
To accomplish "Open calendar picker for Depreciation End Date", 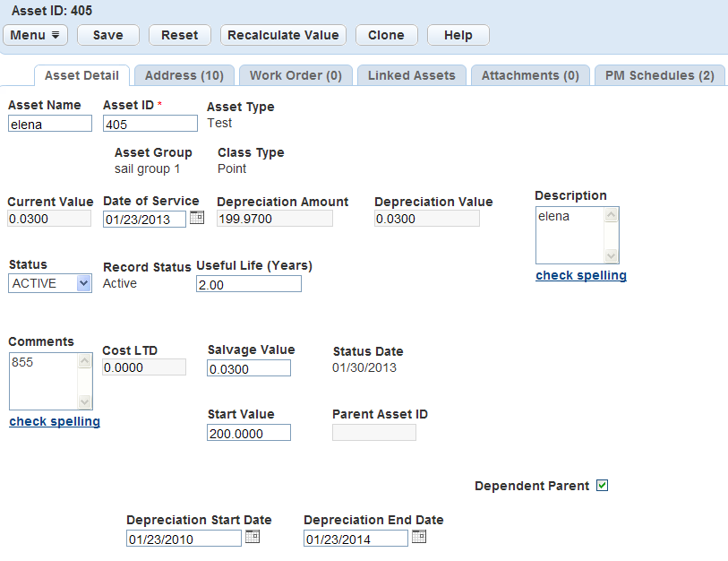I will tap(418, 537).
